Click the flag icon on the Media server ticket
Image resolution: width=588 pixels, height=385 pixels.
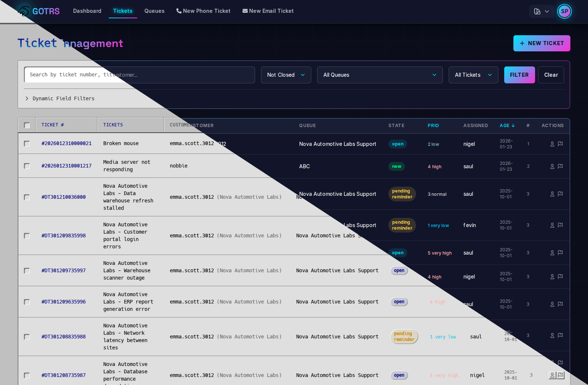[560, 166]
